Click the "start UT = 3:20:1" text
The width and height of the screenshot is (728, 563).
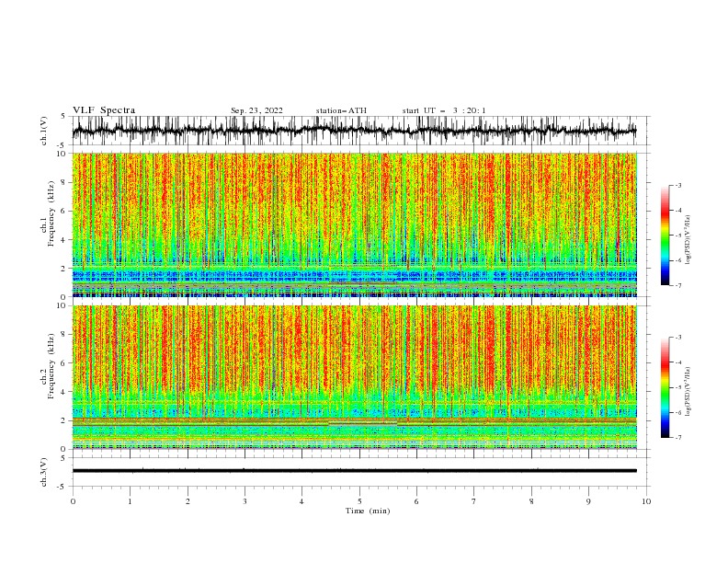tap(444, 110)
